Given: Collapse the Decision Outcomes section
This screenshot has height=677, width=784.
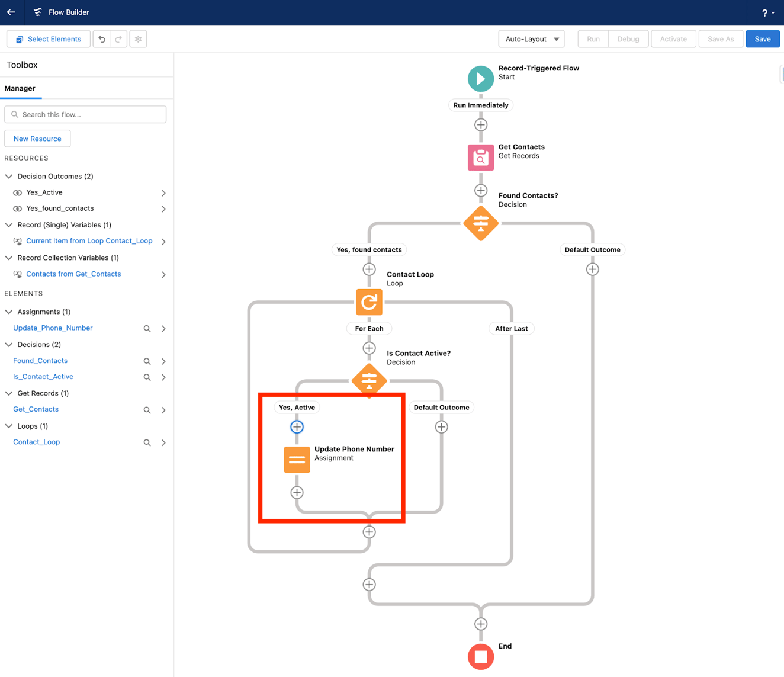Looking at the screenshot, I should coord(9,176).
